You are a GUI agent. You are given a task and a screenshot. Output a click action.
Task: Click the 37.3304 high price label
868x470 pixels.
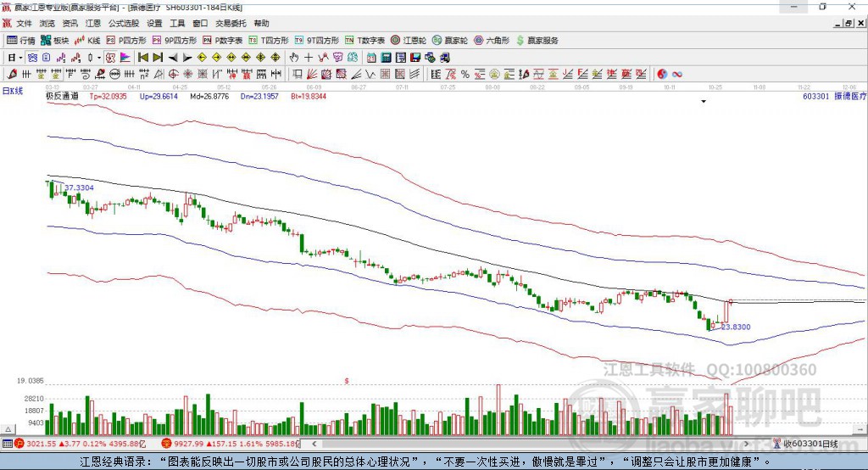pos(79,187)
